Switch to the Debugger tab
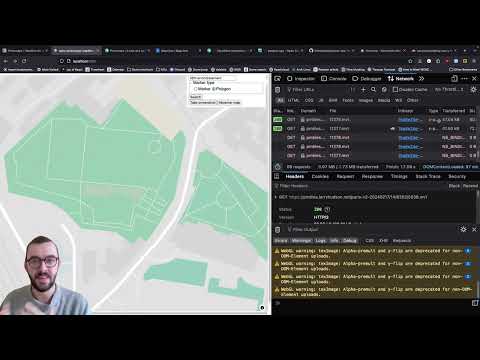Viewport: 480px width, 360px height. tap(367, 79)
